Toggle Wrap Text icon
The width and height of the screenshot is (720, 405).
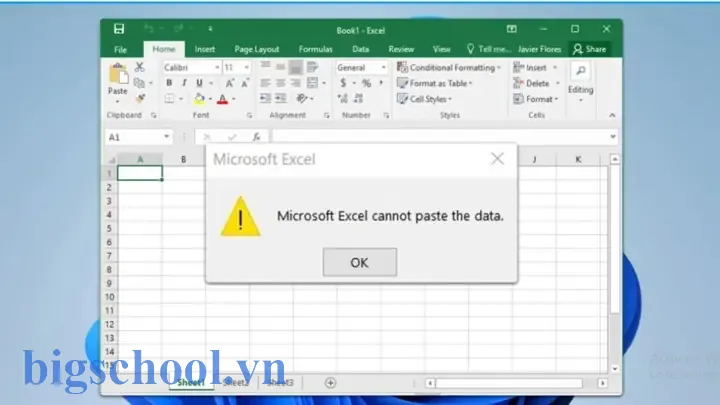(x=312, y=67)
